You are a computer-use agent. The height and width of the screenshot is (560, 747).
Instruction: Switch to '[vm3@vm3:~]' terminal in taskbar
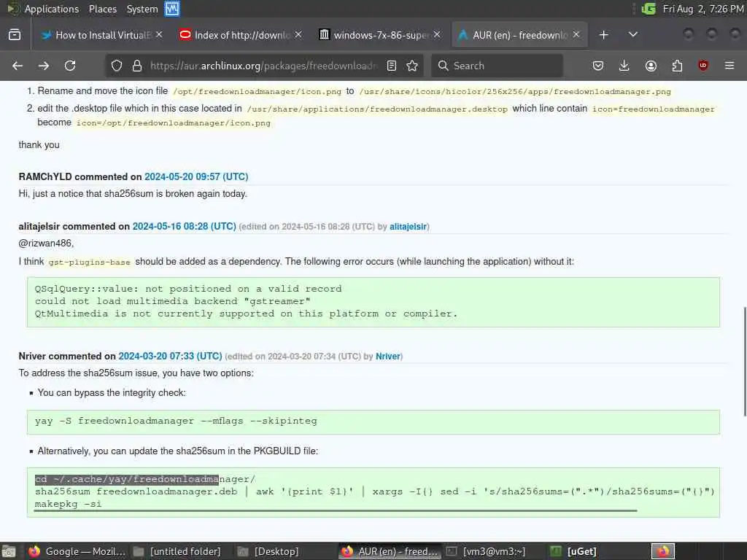tap(486, 551)
